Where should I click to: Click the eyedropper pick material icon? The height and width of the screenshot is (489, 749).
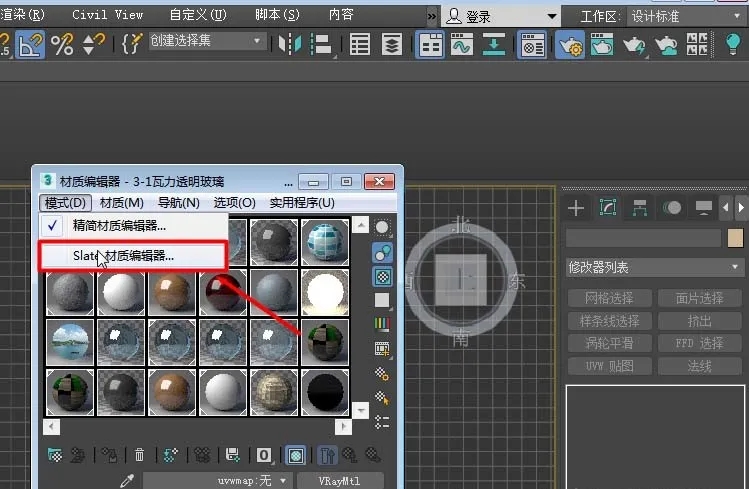127,480
